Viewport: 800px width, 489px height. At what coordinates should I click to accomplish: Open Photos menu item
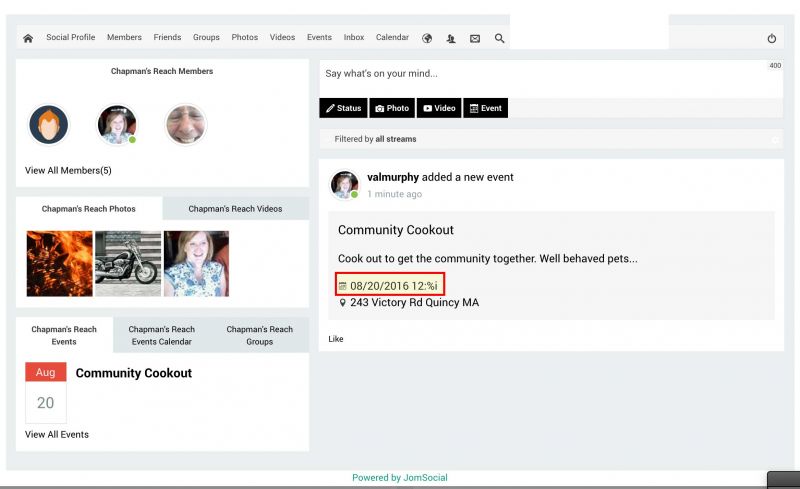(244, 37)
